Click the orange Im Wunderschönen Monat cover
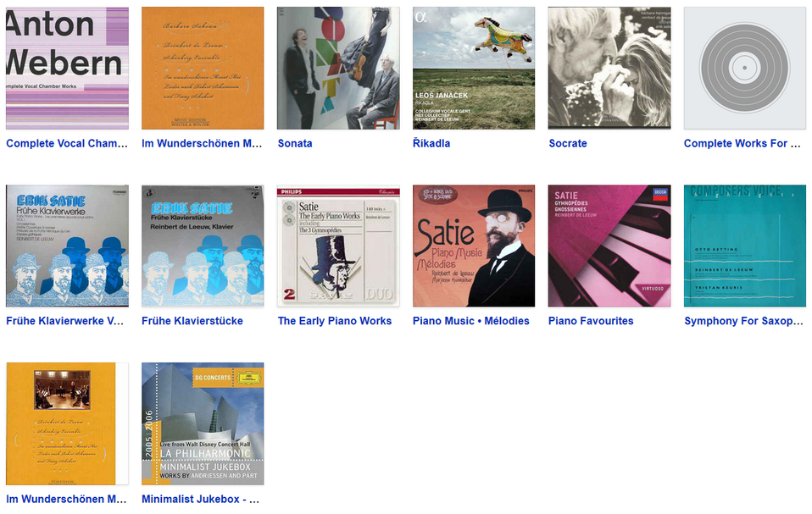Image resolution: width=812 pixels, height=514 pixels. point(203,68)
